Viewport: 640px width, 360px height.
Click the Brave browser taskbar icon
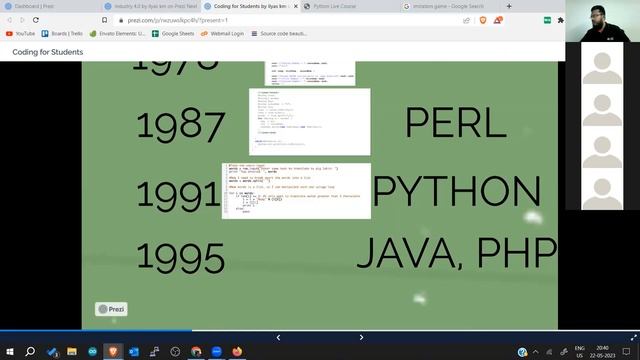(x=113, y=351)
